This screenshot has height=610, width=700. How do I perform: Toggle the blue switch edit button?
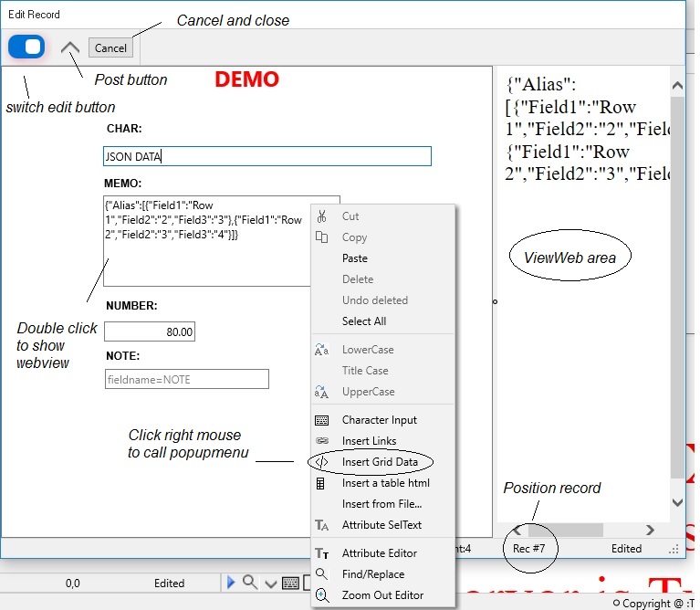click(26, 47)
